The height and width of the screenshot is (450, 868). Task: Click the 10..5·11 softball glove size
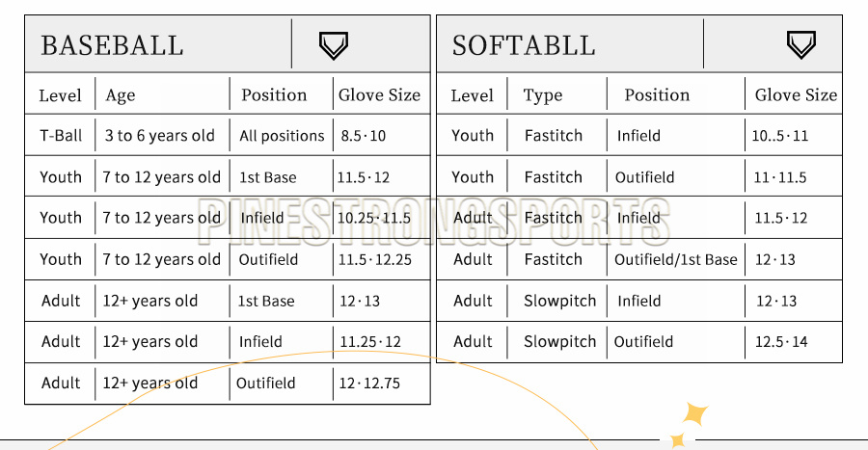coord(780,136)
